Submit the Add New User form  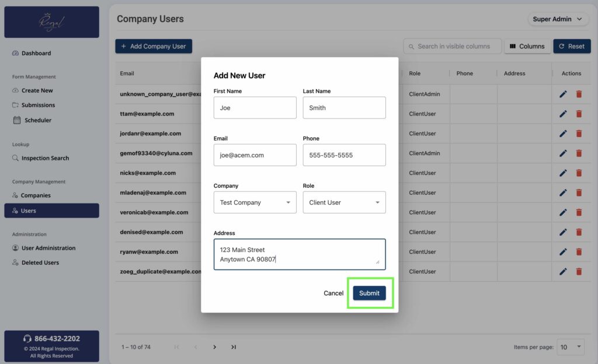[x=369, y=293]
